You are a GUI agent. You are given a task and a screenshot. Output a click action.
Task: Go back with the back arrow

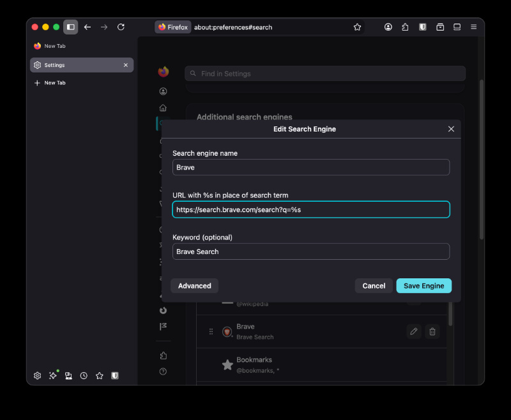coord(88,27)
